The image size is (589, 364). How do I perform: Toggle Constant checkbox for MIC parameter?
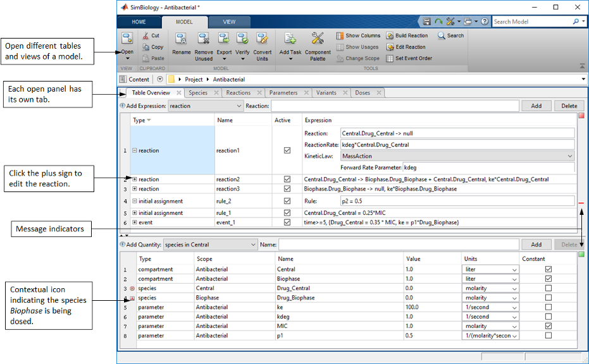548,326
